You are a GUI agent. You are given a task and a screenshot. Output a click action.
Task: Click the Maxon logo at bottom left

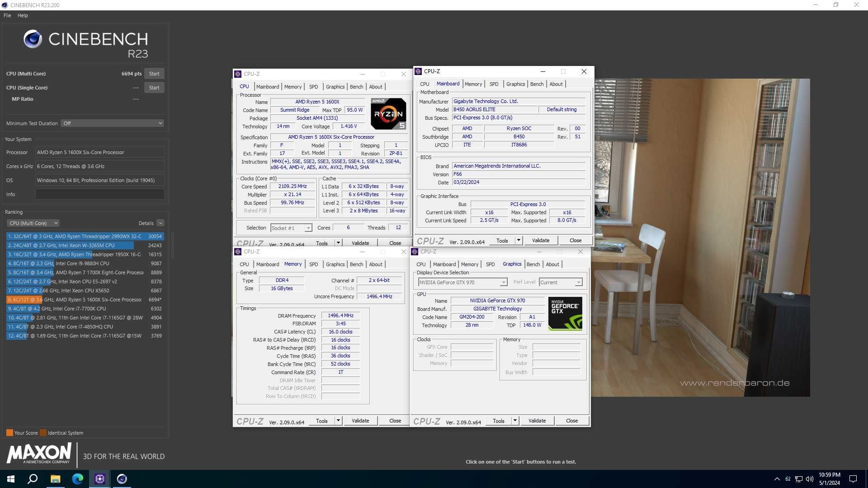tap(39, 453)
